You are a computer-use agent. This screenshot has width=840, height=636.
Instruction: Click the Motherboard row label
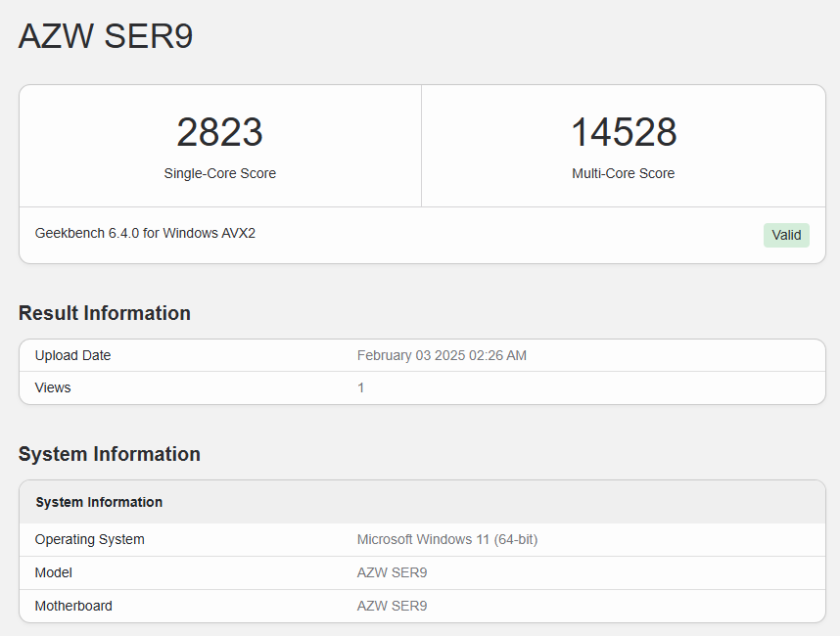coord(73,606)
